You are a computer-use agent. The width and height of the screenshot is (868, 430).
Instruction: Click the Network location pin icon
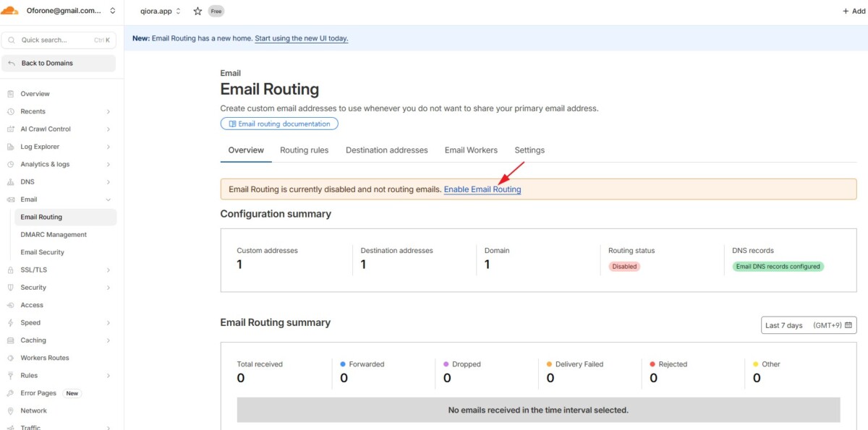tap(11, 410)
